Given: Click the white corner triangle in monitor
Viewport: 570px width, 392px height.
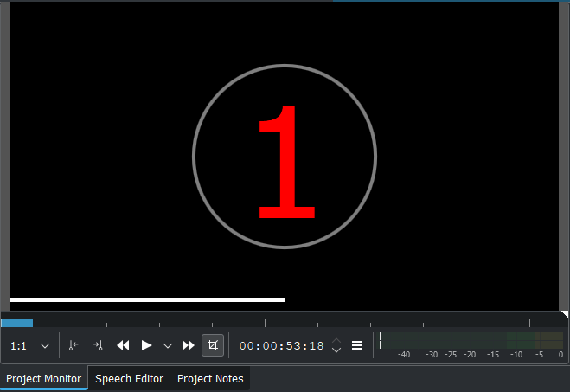Looking at the screenshot, I should [565, 314].
